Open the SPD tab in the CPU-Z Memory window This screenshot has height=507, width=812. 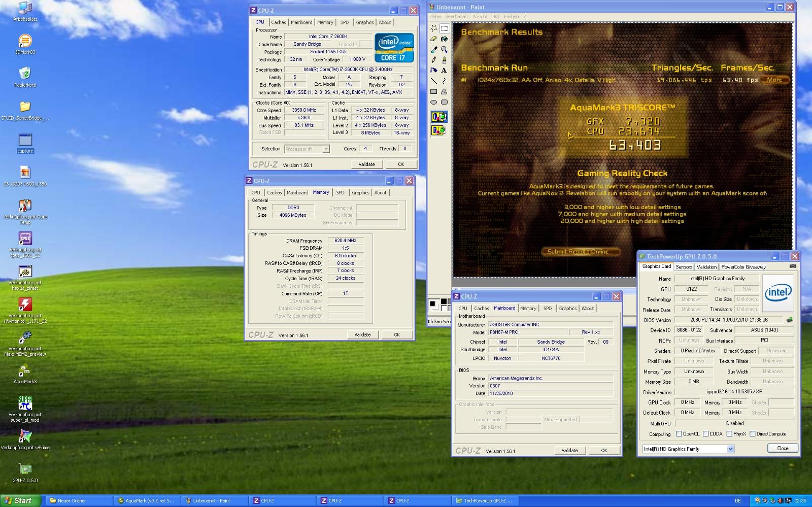tap(340, 193)
